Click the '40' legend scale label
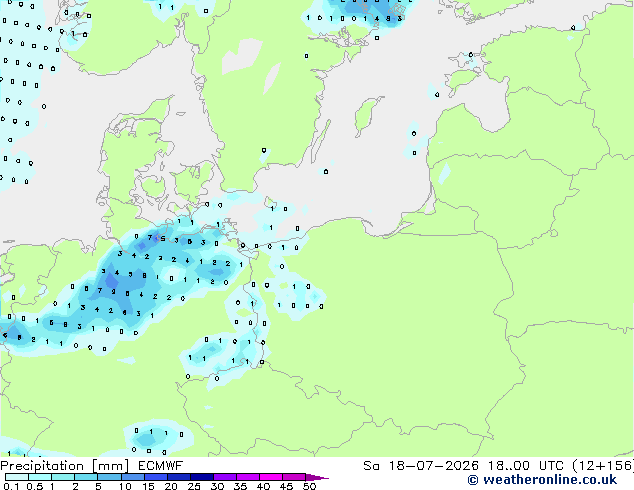This screenshot has height=490, width=634. pyautogui.click(x=263, y=486)
